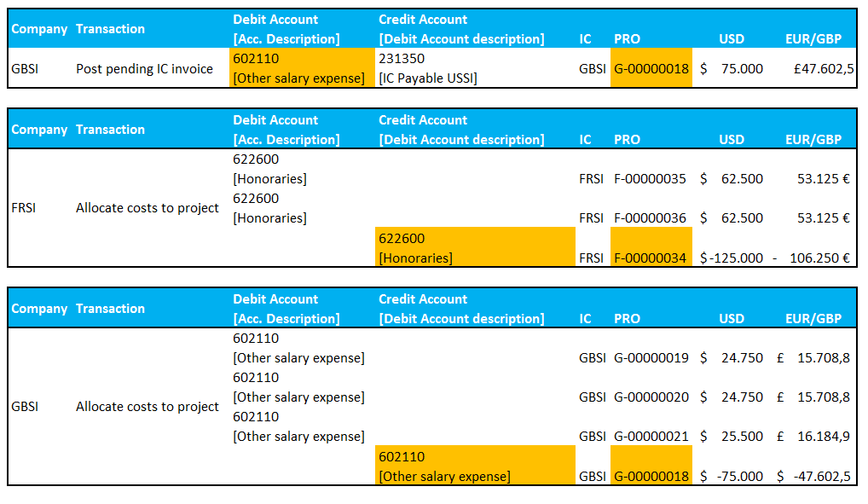This screenshot has height=504, width=868.
Task: Select the "Post pending IC invoice" transaction cell
Action: (x=144, y=69)
